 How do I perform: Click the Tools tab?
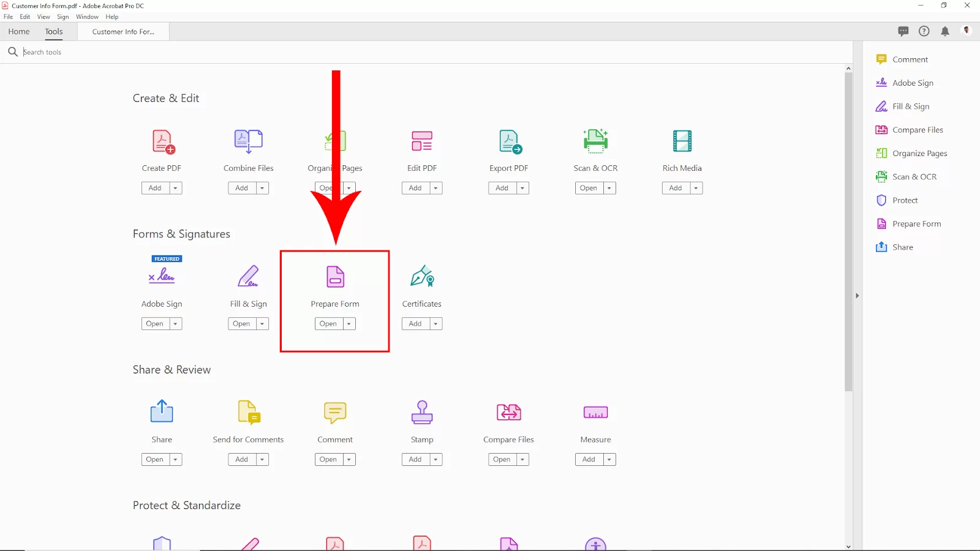(x=54, y=31)
